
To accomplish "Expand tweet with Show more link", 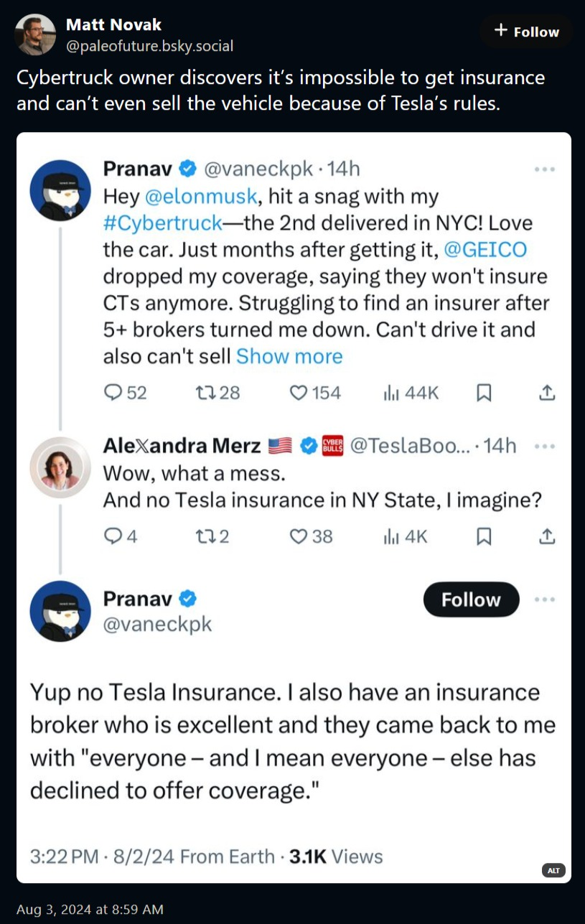I will pos(289,356).
